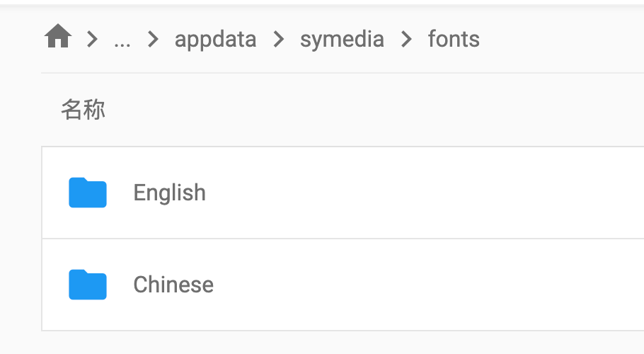Image resolution: width=644 pixels, height=354 pixels.
Task: Go to the home directory icon
Action: click(58, 36)
